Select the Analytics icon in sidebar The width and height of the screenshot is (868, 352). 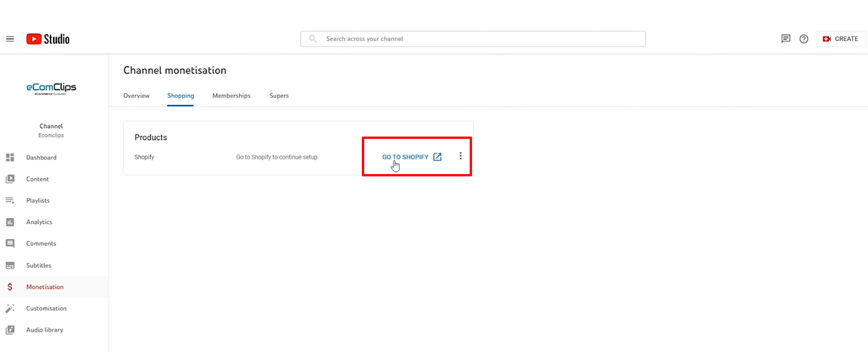click(x=10, y=222)
